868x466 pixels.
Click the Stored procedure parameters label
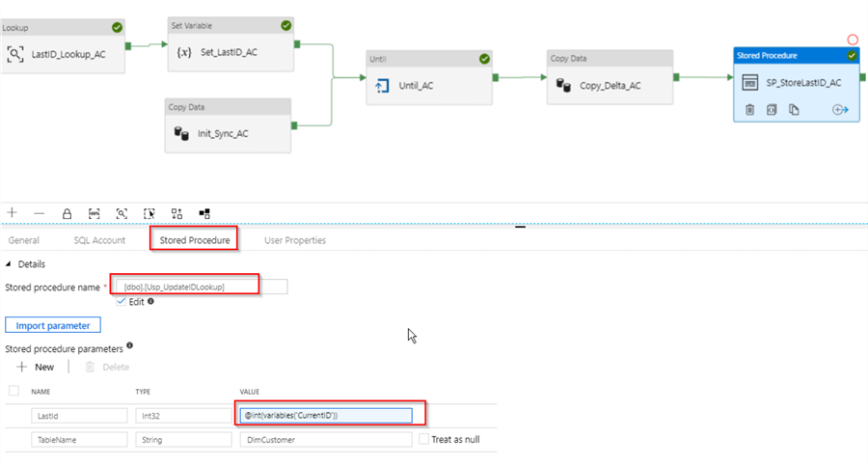[x=64, y=349]
